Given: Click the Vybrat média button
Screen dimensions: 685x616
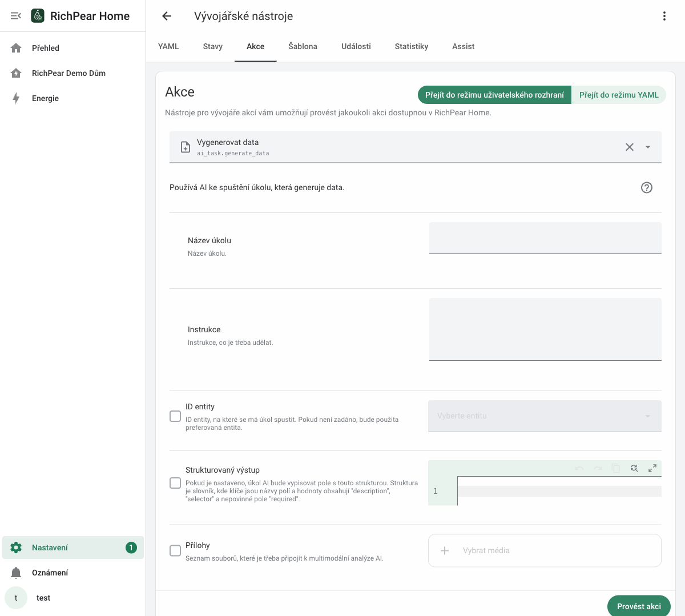Looking at the screenshot, I should pyautogui.click(x=545, y=550).
